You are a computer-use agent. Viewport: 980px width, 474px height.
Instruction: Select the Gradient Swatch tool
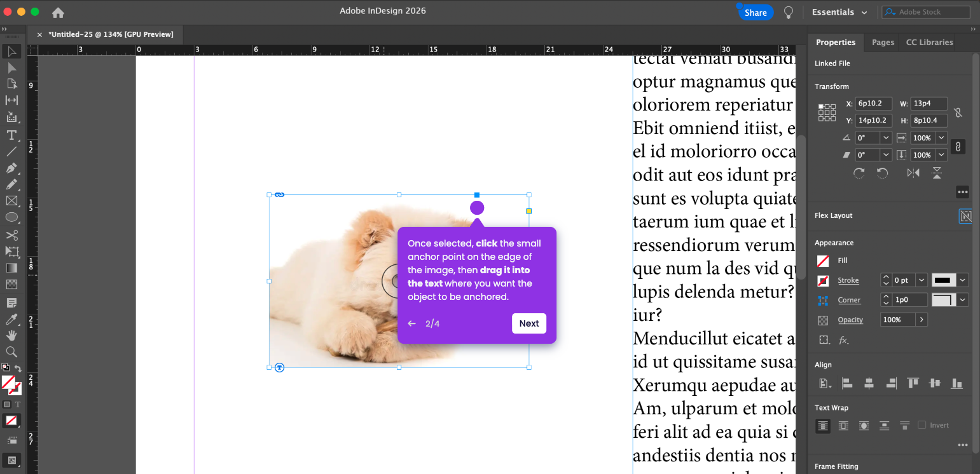11,268
